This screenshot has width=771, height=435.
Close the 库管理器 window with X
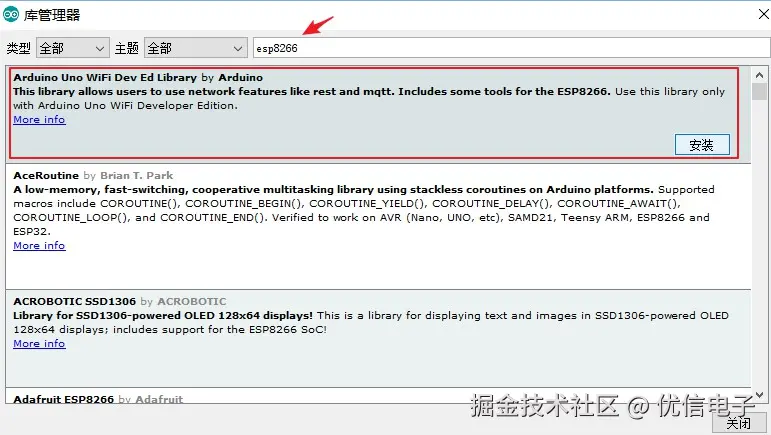763,14
